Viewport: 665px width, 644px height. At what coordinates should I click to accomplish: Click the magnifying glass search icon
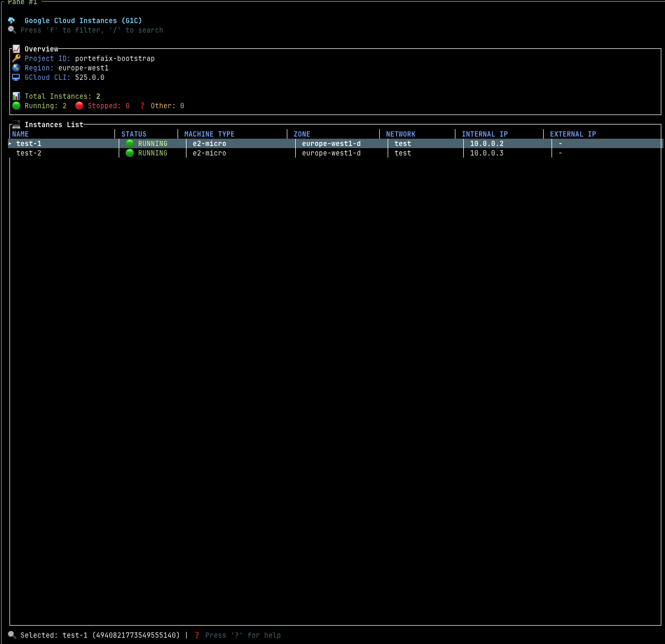(x=12, y=30)
